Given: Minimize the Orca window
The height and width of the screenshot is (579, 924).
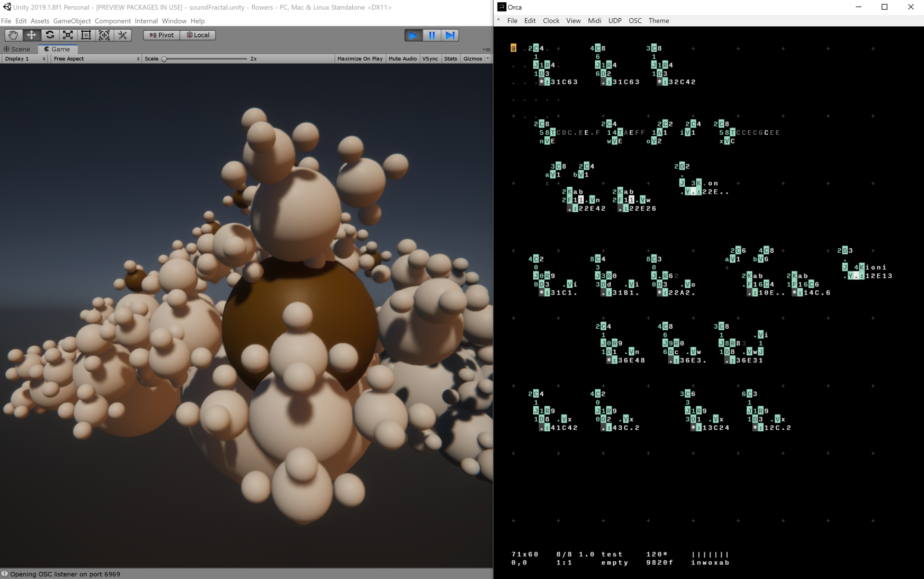Looking at the screenshot, I should (859, 7).
